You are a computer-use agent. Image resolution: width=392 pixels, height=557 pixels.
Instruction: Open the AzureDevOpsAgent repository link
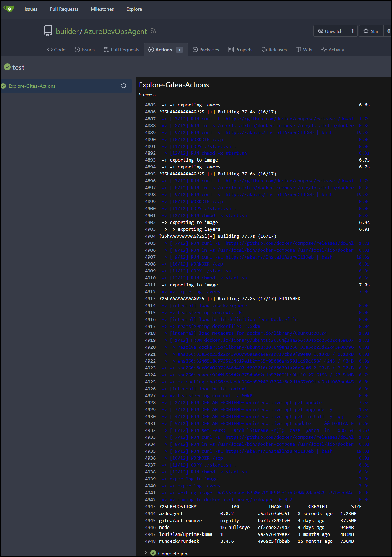tap(115, 32)
